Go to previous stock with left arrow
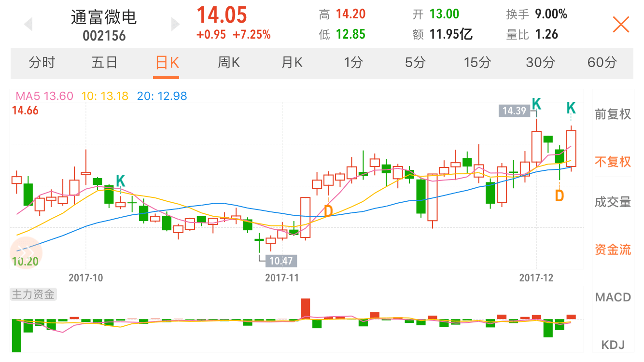 pyautogui.click(x=28, y=24)
